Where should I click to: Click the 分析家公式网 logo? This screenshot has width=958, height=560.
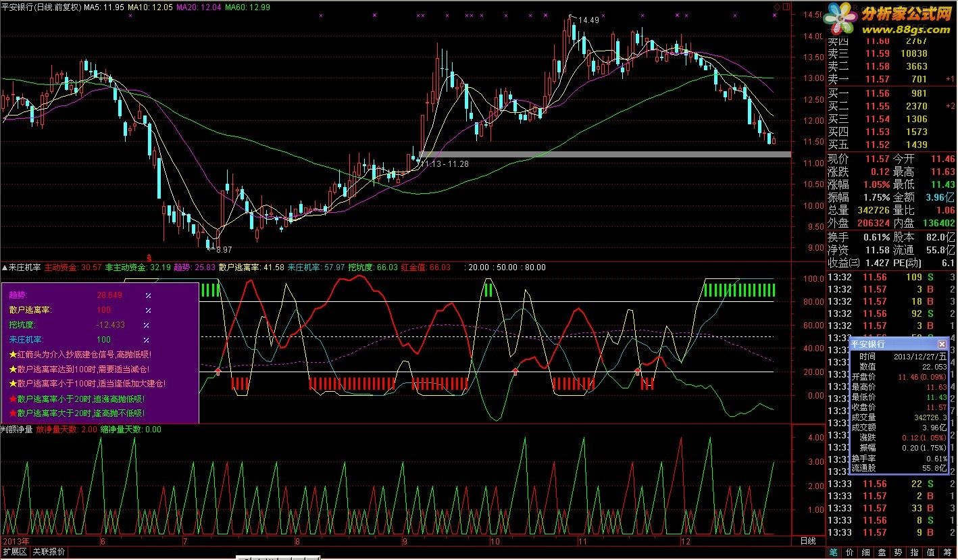click(889, 19)
